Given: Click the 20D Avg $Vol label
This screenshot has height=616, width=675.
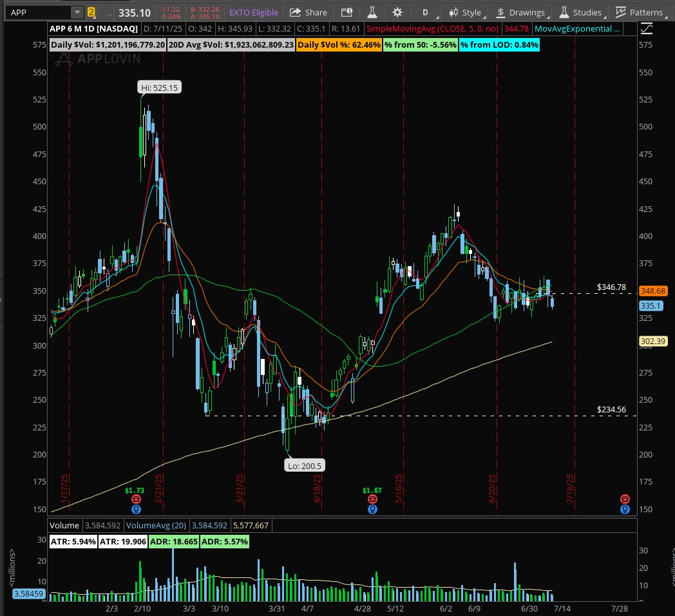Looking at the screenshot, I should tap(231, 45).
